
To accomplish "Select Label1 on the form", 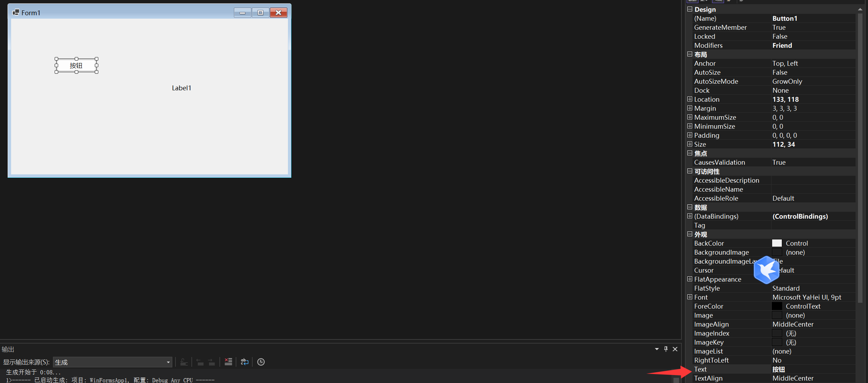I will pyautogui.click(x=181, y=88).
